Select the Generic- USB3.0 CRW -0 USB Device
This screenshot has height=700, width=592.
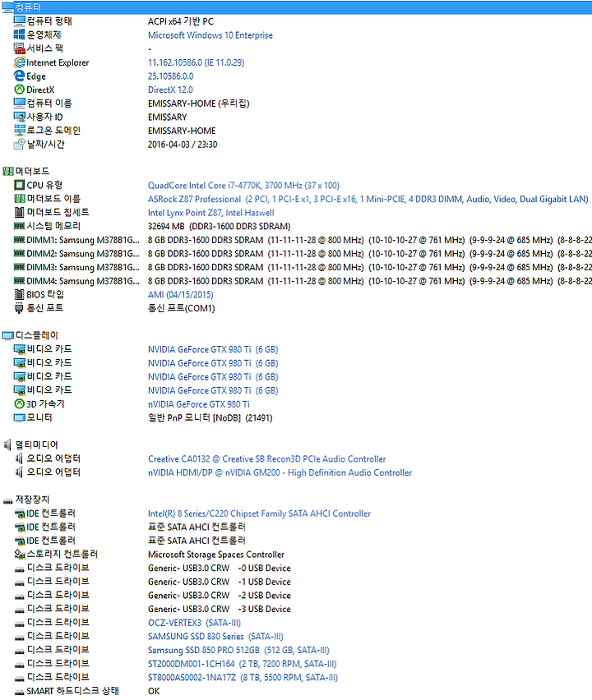click(219, 569)
